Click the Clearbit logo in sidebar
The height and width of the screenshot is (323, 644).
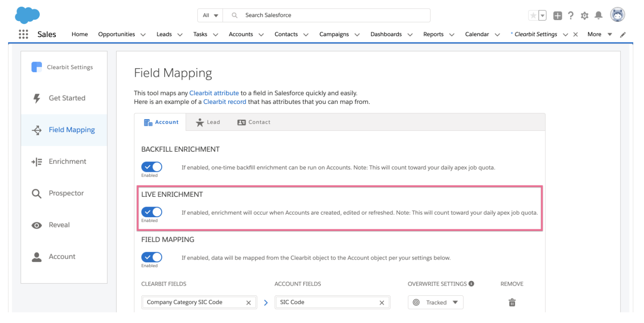click(x=37, y=67)
